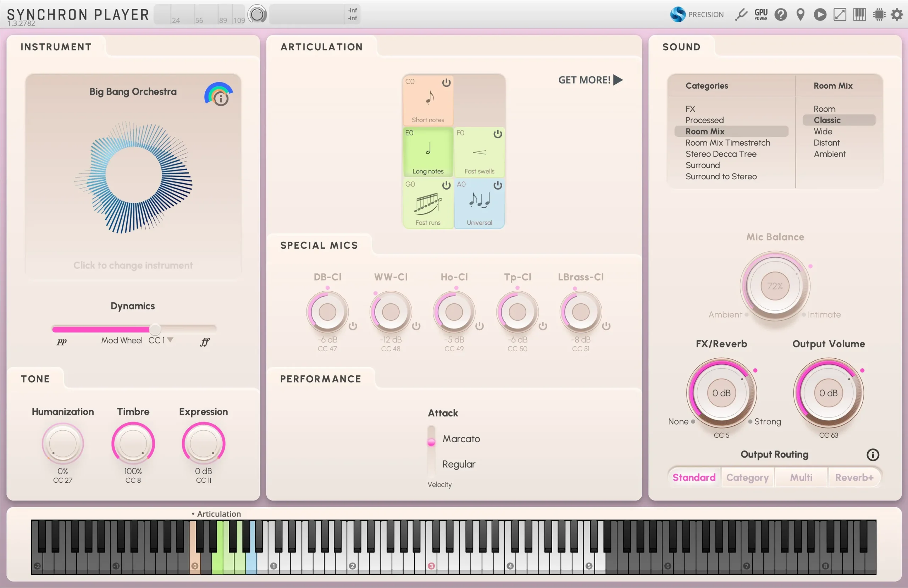Image resolution: width=908 pixels, height=588 pixels.
Task: Toggle power on Short notes articulation
Action: (446, 83)
